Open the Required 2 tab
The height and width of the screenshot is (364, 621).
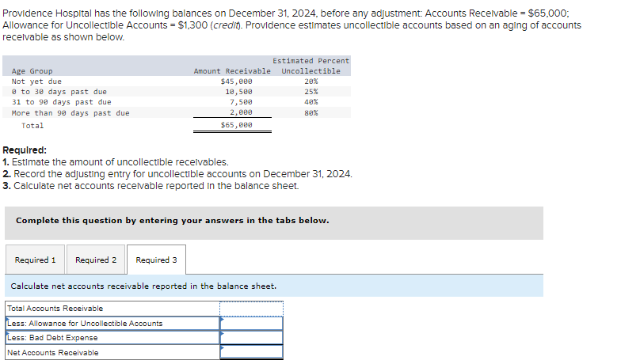point(96,260)
